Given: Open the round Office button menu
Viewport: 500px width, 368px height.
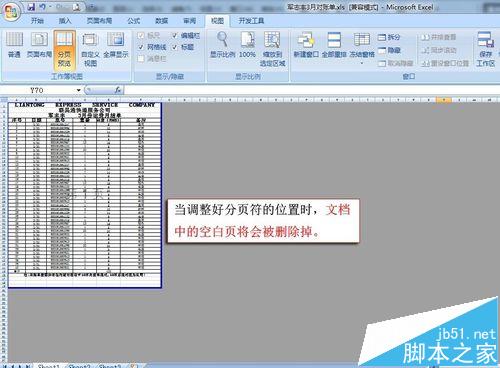Looking at the screenshot, I should point(10,12).
